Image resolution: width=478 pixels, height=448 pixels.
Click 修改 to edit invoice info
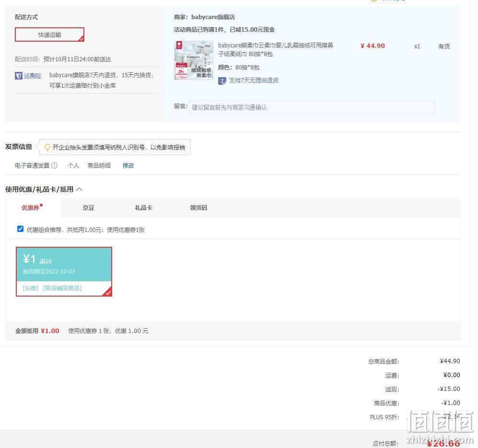click(128, 165)
